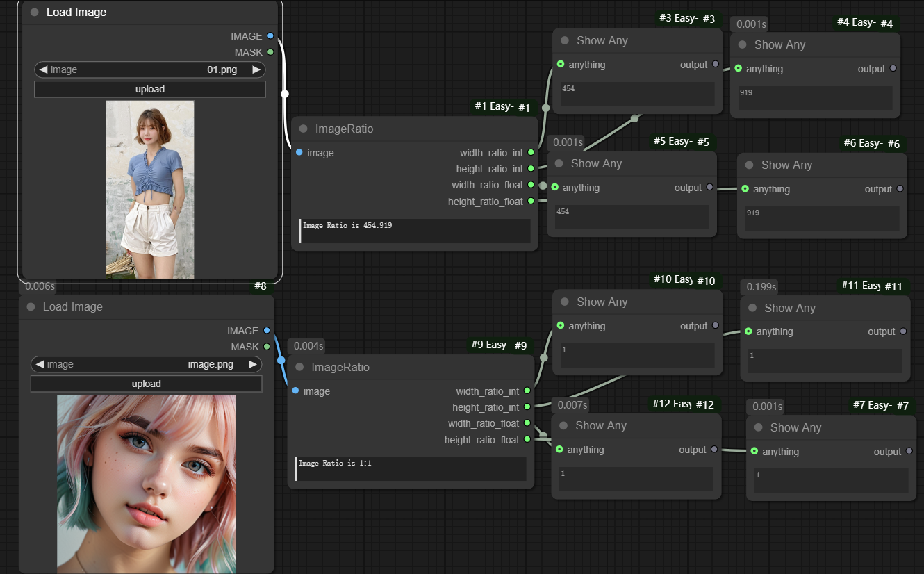
Task: Click the output port of Show Any #11
Action: 903,331
